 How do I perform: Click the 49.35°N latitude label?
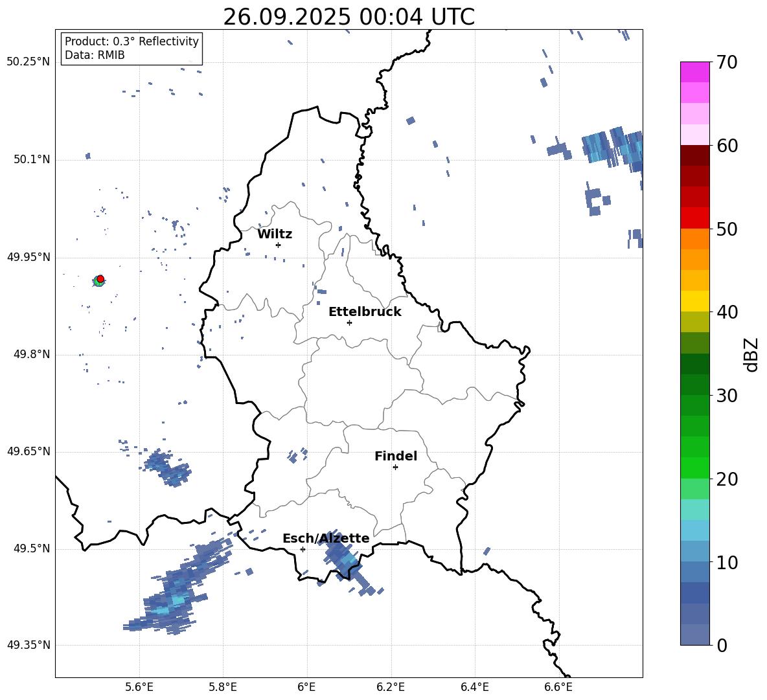(29, 645)
